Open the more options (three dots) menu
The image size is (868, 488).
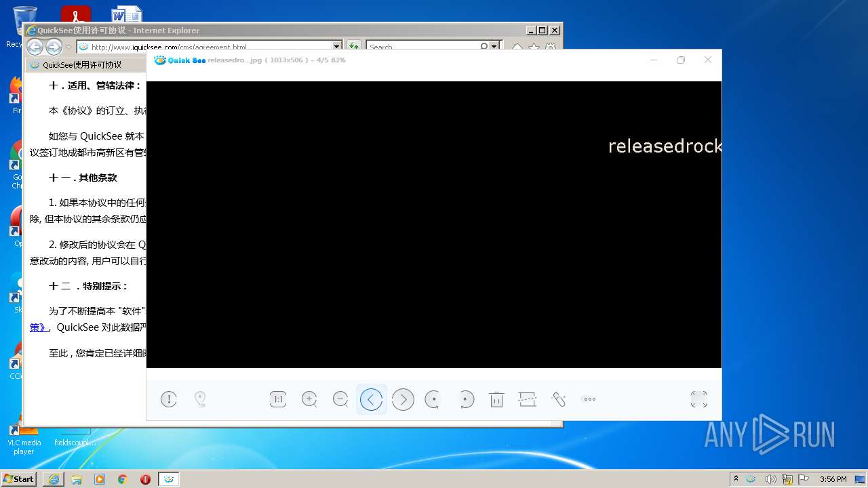click(589, 399)
